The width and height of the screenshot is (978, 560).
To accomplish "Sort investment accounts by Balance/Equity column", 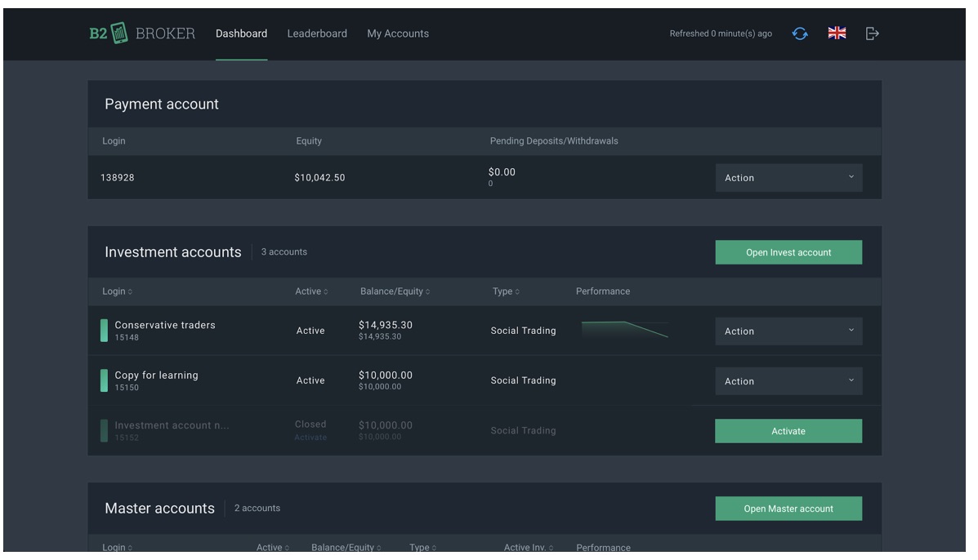I will pyautogui.click(x=395, y=291).
